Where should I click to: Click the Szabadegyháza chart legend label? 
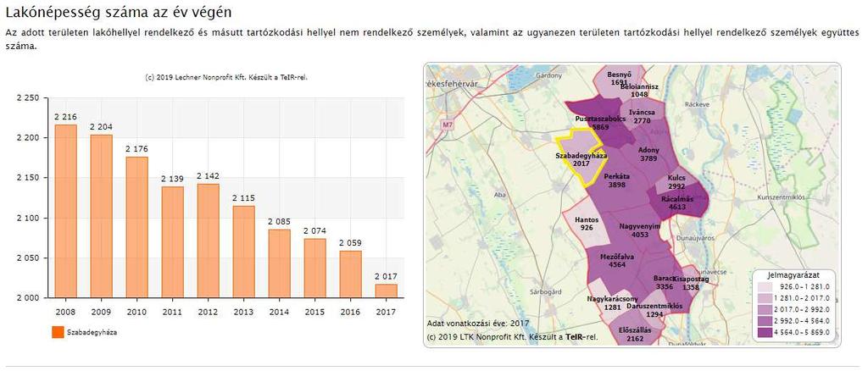tap(92, 332)
